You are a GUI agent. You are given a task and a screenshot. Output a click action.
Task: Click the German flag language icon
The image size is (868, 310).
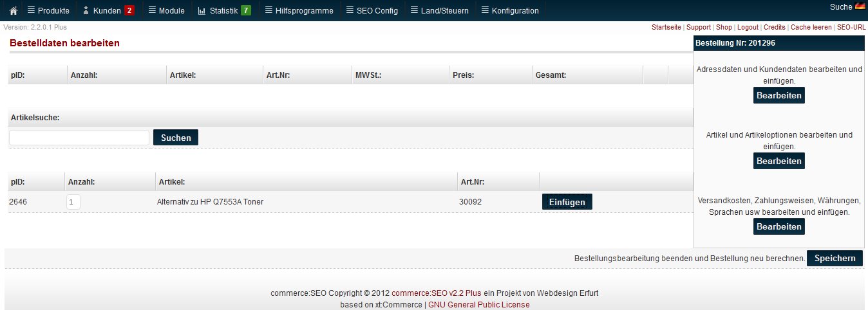(x=860, y=7)
